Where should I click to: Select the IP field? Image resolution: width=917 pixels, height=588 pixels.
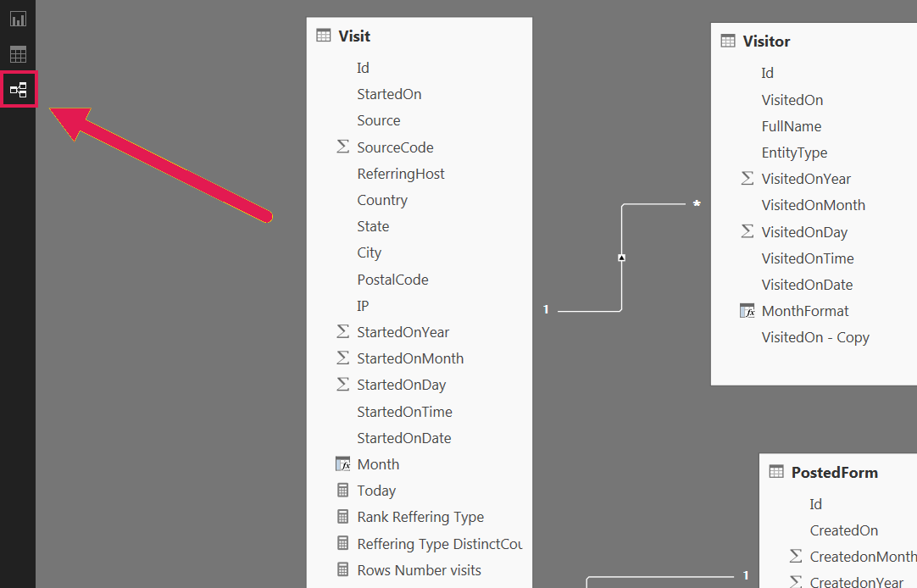click(x=364, y=306)
